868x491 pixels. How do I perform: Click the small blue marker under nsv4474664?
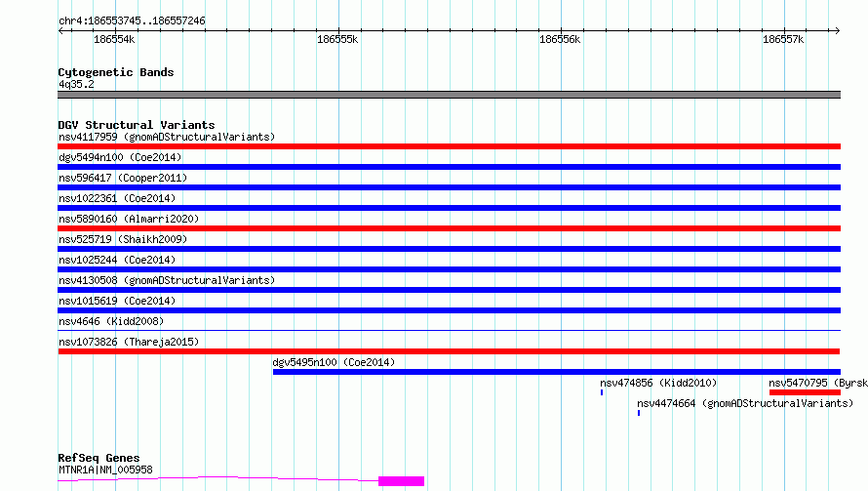pyautogui.click(x=639, y=413)
